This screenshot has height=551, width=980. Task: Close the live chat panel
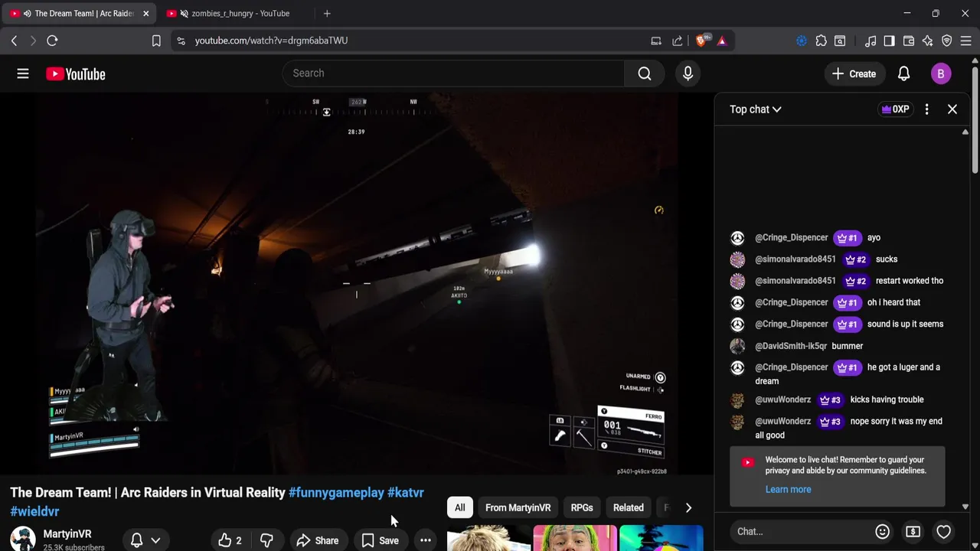pos(952,109)
